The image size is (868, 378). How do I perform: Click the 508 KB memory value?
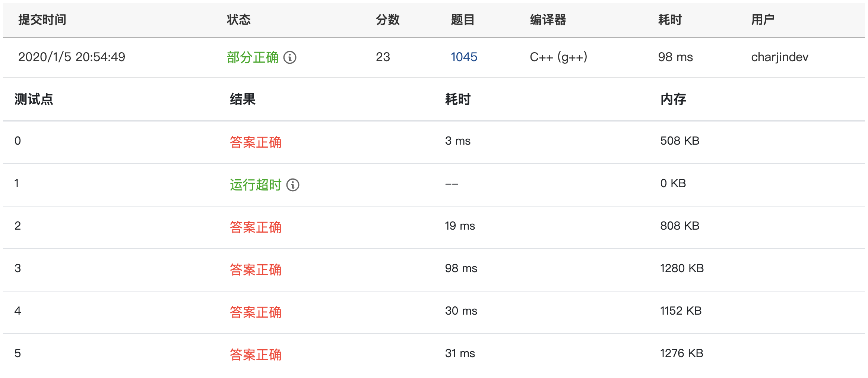click(680, 141)
